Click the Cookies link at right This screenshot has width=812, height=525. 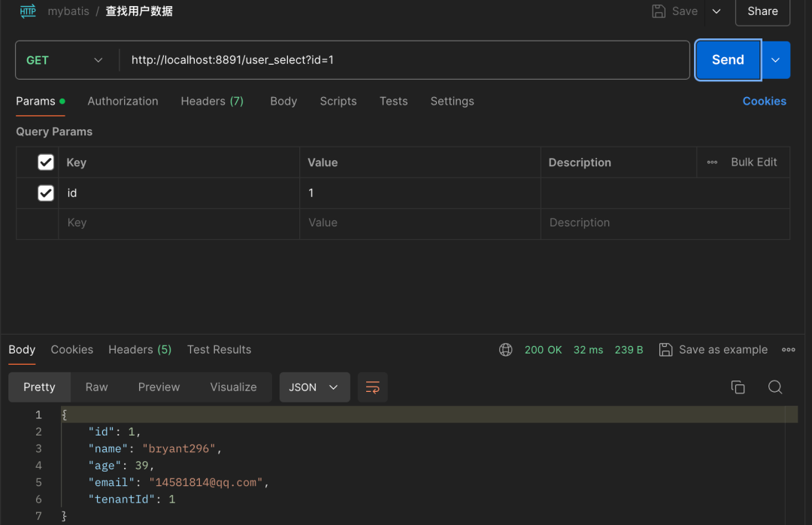(764, 101)
